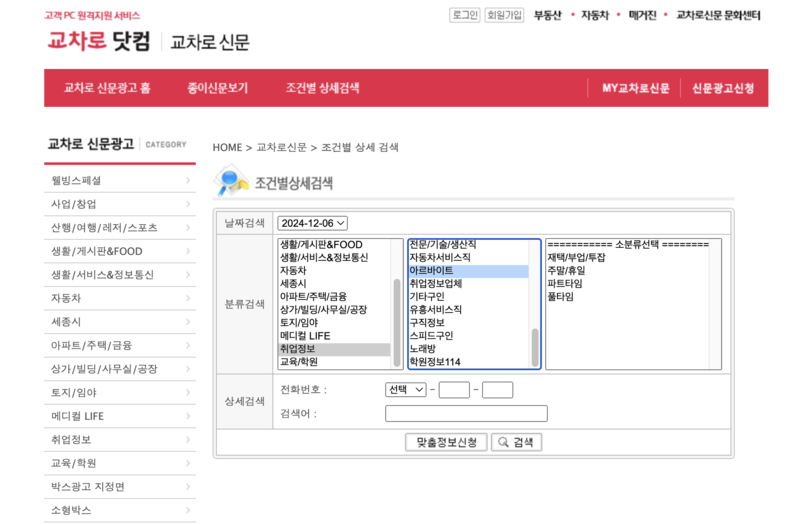Image resolution: width=800 pixels, height=525 pixels.
Task: Open 교차로신문 문화센터 link
Action: point(718,15)
